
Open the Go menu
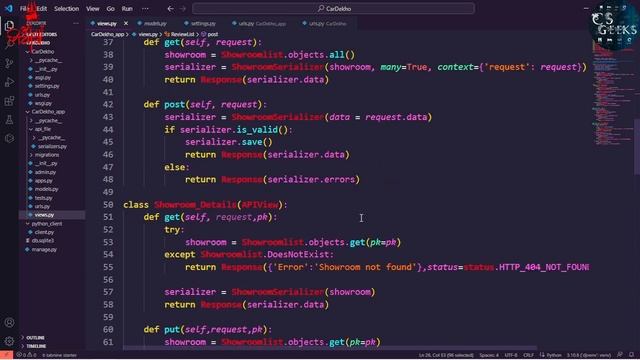111,9
